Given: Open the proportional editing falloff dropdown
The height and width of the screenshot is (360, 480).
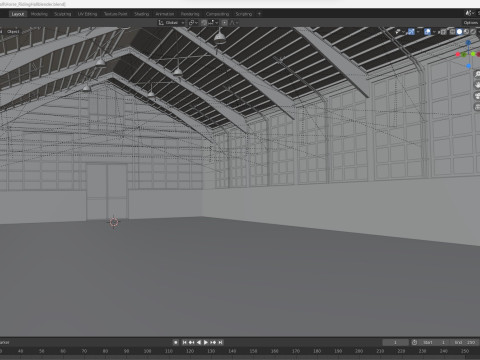Looking at the screenshot, I should point(234,23).
